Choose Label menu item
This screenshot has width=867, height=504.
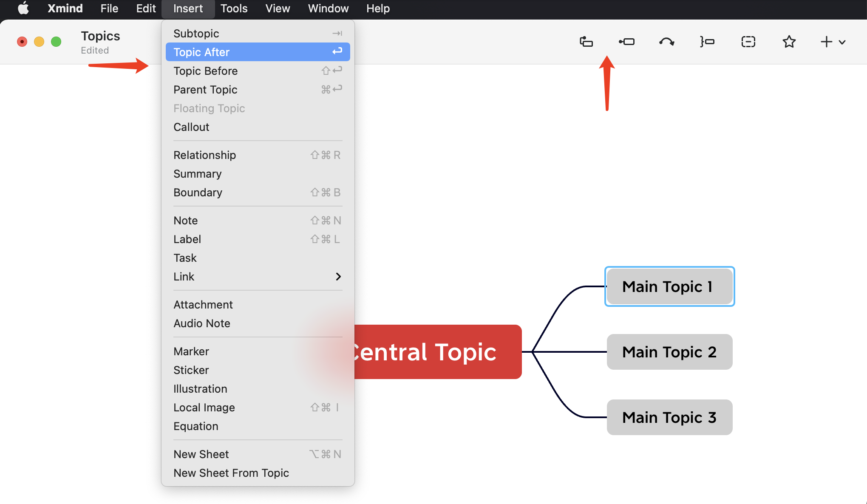tap(258, 239)
